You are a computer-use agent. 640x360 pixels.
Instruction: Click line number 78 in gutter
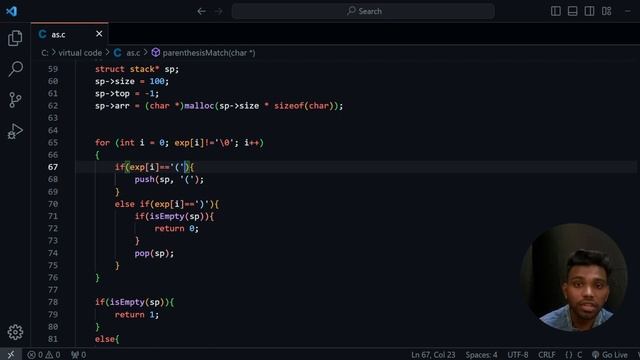(x=53, y=302)
